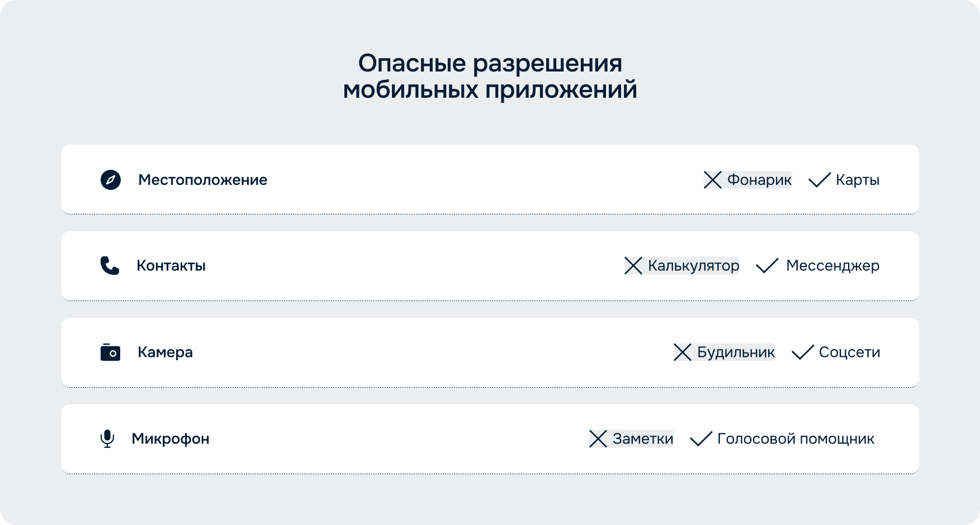Select the Контакты permission label
The image size is (980, 525).
(x=171, y=266)
